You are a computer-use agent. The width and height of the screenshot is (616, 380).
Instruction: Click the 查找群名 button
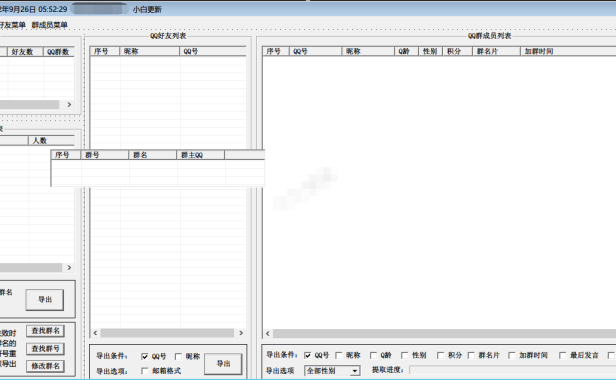[x=46, y=331]
